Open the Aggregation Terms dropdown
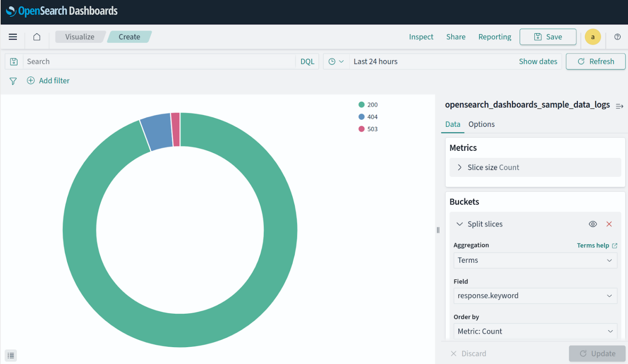This screenshot has width=628, height=364. (535, 260)
